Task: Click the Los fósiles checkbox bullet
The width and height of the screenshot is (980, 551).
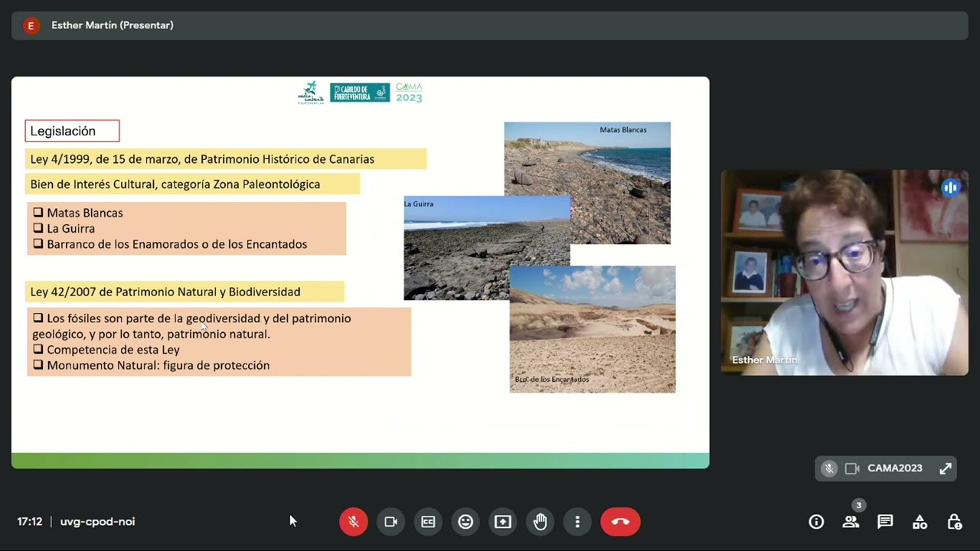Action: point(38,318)
